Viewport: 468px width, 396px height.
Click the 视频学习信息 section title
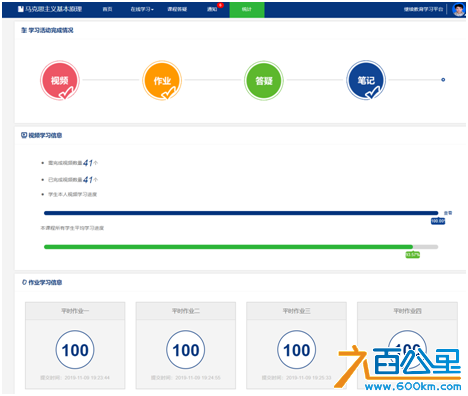[45, 135]
